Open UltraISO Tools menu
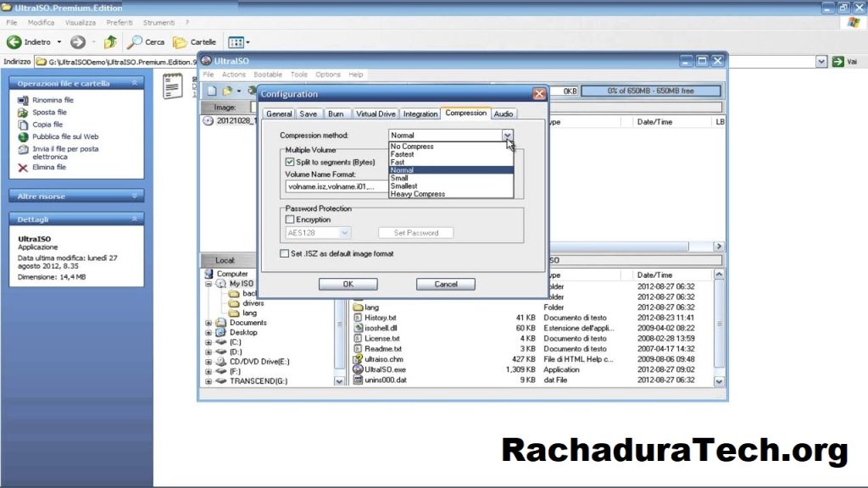 coord(299,75)
